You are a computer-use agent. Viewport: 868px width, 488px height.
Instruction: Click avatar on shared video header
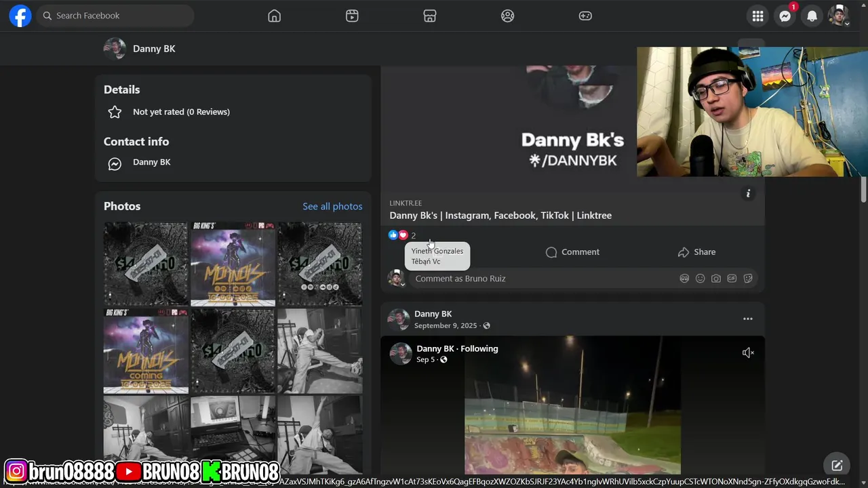[400, 353]
